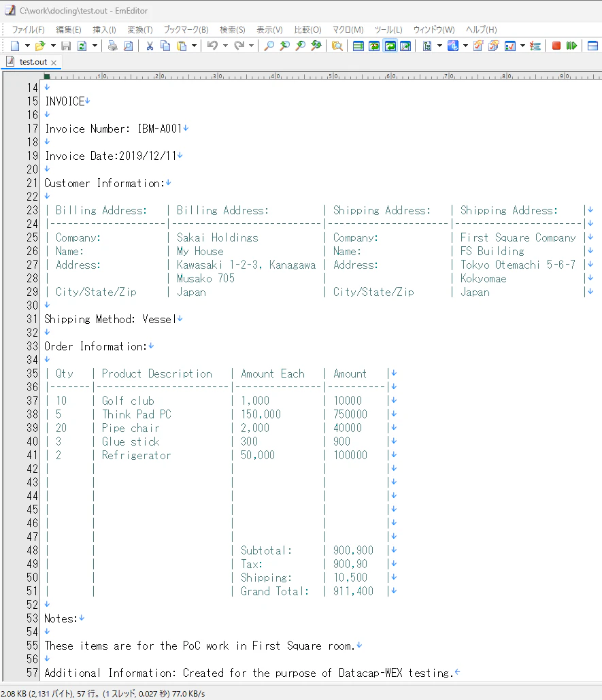Click the Copy icon
Image resolution: width=602 pixels, height=700 pixels.
pyautogui.click(x=165, y=46)
